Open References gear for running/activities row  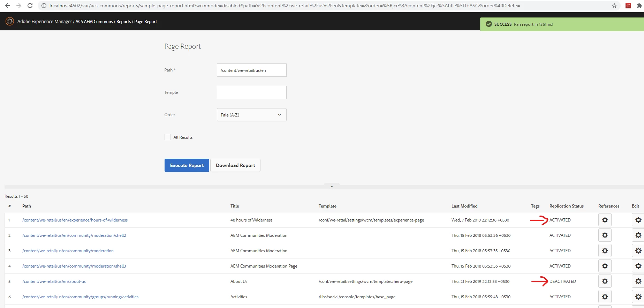pyautogui.click(x=605, y=297)
